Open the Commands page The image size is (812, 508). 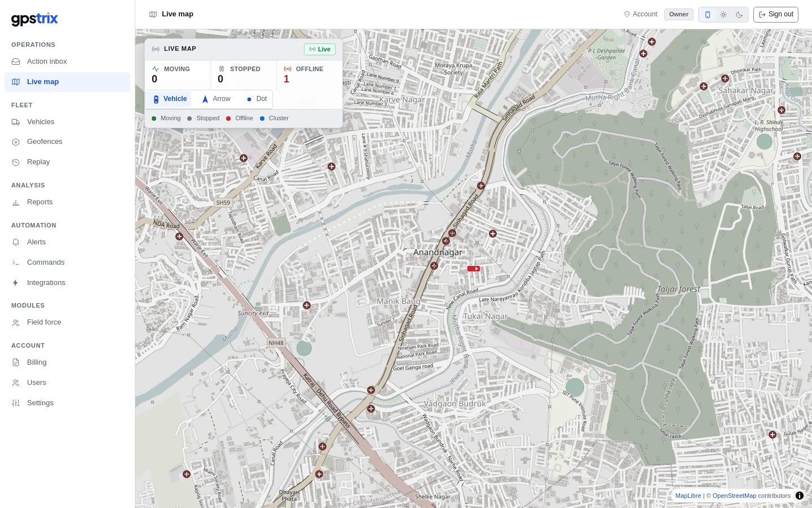tap(67, 262)
